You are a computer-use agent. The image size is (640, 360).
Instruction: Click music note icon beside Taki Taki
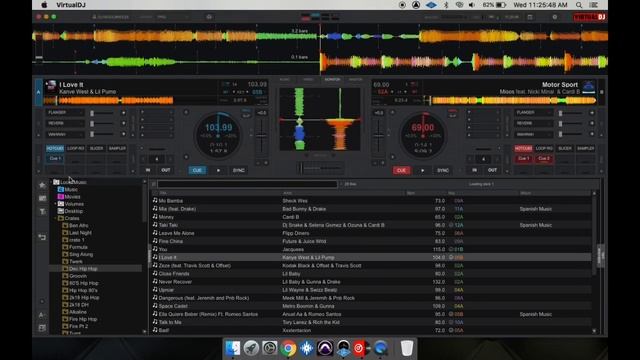click(x=155, y=224)
